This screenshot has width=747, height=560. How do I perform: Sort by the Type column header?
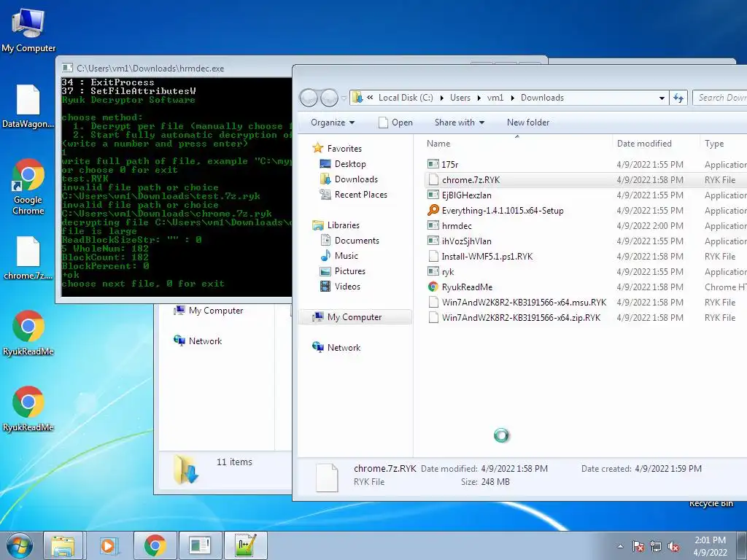point(724,144)
